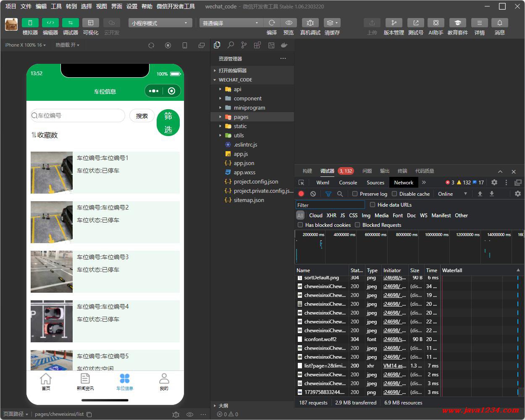This screenshot has width=525, height=420.
Task: Switch to the Console tab
Action: tap(348, 182)
